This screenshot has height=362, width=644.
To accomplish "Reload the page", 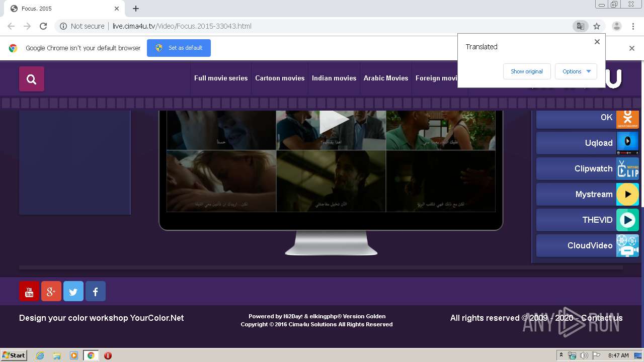I will click(x=43, y=26).
